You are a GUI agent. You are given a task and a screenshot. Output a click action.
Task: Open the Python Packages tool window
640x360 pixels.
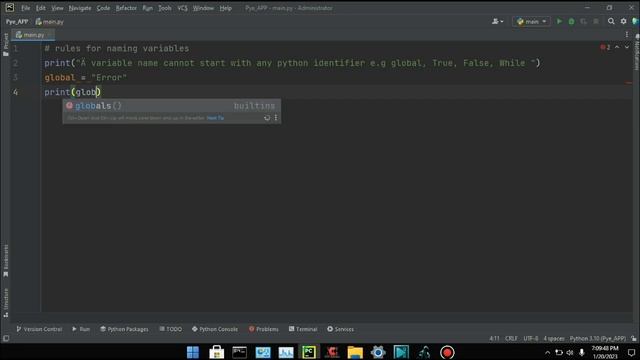(x=124, y=329)
